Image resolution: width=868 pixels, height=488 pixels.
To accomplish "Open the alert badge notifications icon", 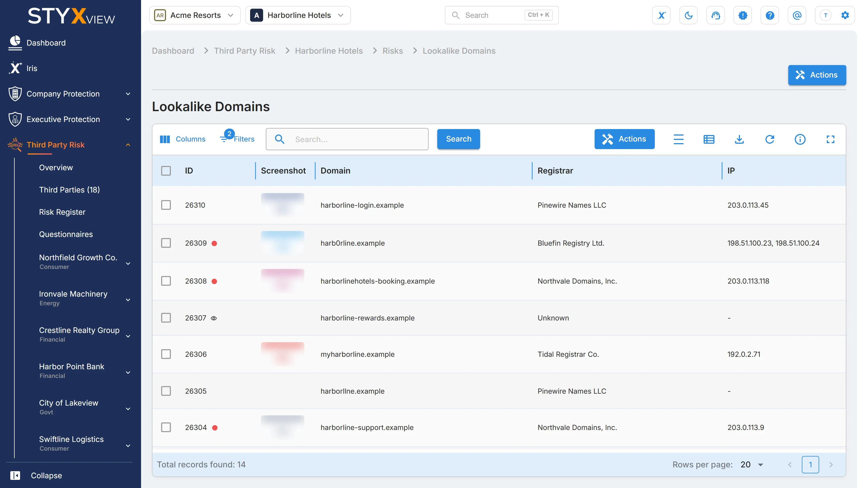I will click(x=743, y=15).
